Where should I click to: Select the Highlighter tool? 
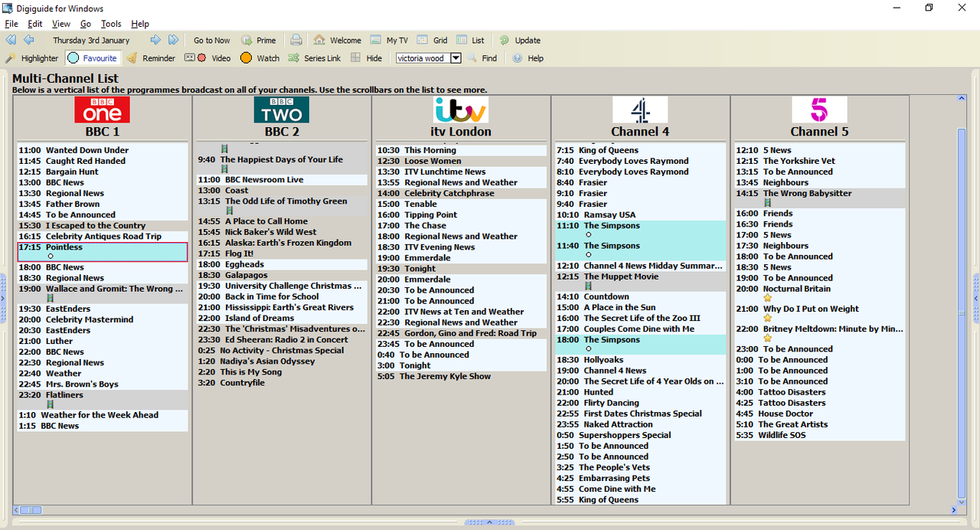coord(31,58)
